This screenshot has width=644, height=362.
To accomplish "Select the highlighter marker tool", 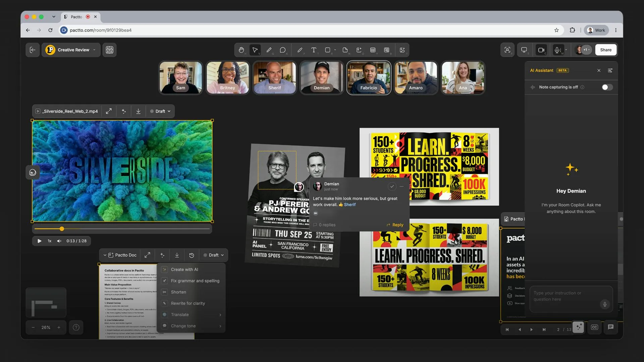I will click(269, 50).
